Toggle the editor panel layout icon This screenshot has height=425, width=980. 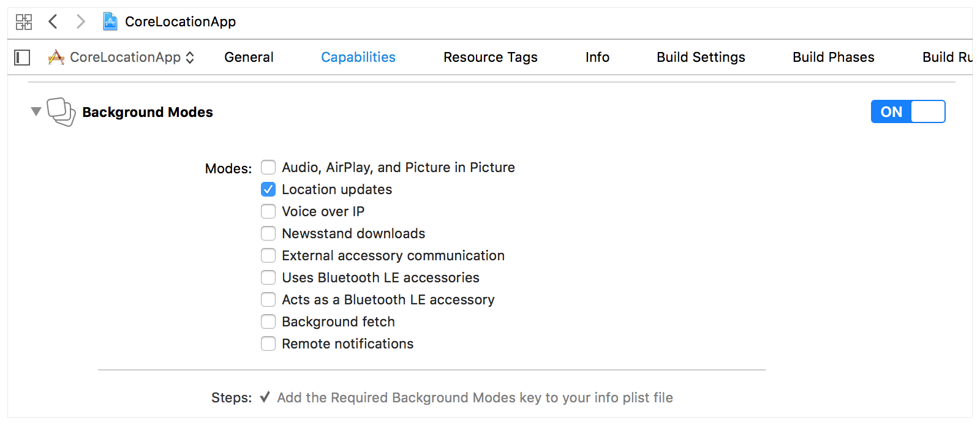point(22,57)
